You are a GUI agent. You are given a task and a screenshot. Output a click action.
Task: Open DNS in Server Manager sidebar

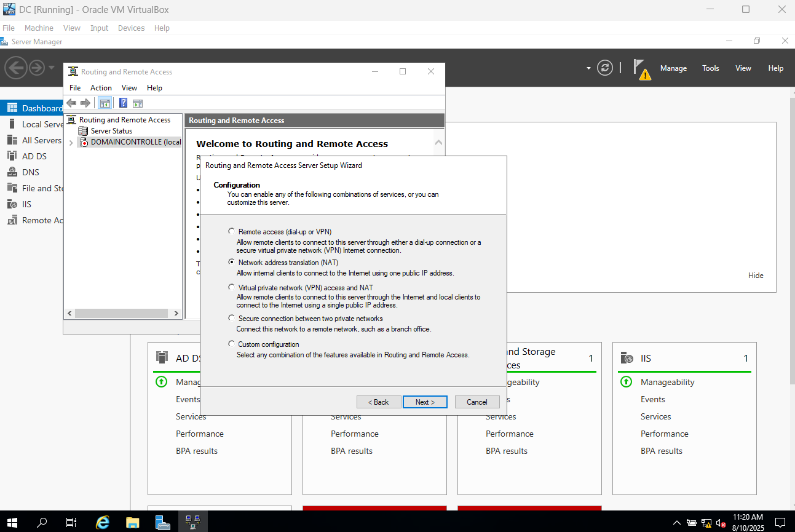coord(32,172)
